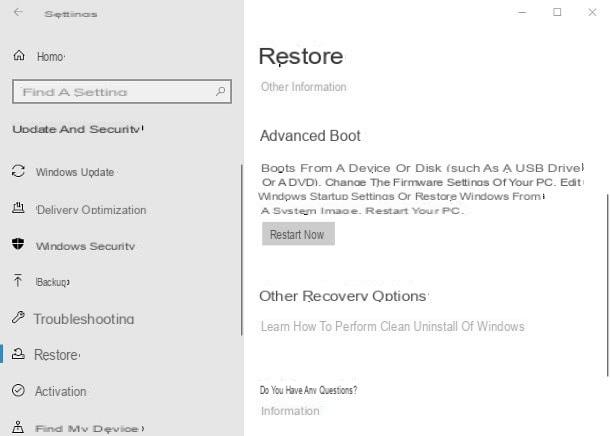This screenshot has width=610, height=436.
Task: Click the Advanced Boot heading
Action: [x=310, y=136]
